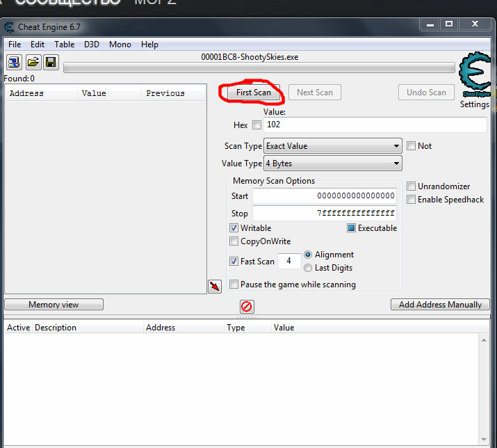Click the red arrow copy-to-address-list icon
497x448 pixels.
click(215, 287)
